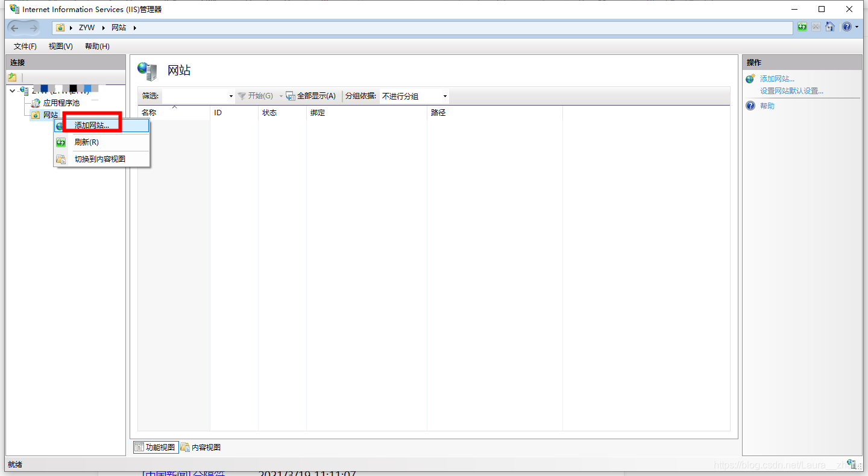Open the 分组依据 不进行分组 dropdown
868x476 pixels.
point(414,96)
